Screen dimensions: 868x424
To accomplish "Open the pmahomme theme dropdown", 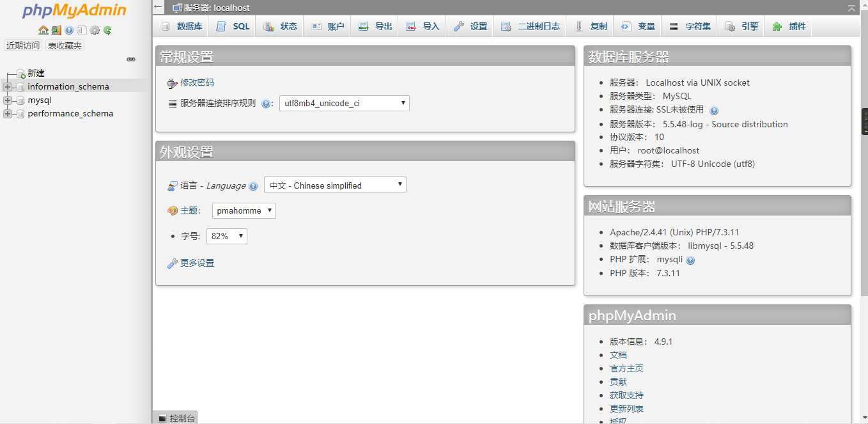I will tap(244, 210).
